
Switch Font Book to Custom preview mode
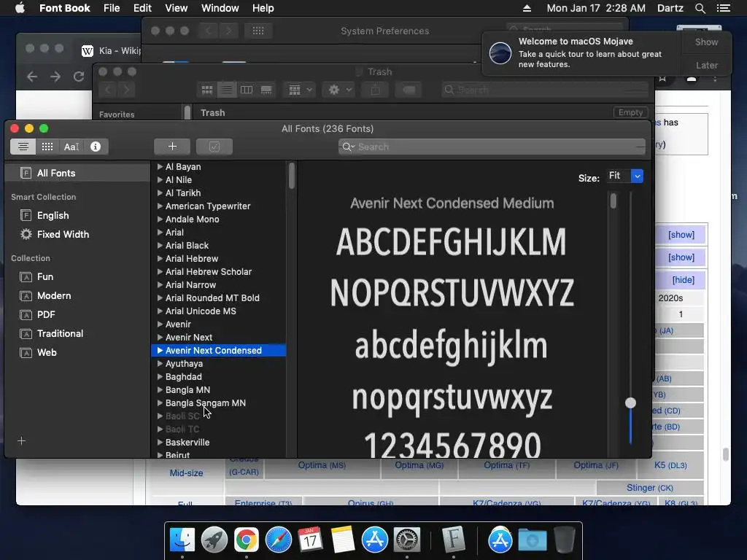71,147
